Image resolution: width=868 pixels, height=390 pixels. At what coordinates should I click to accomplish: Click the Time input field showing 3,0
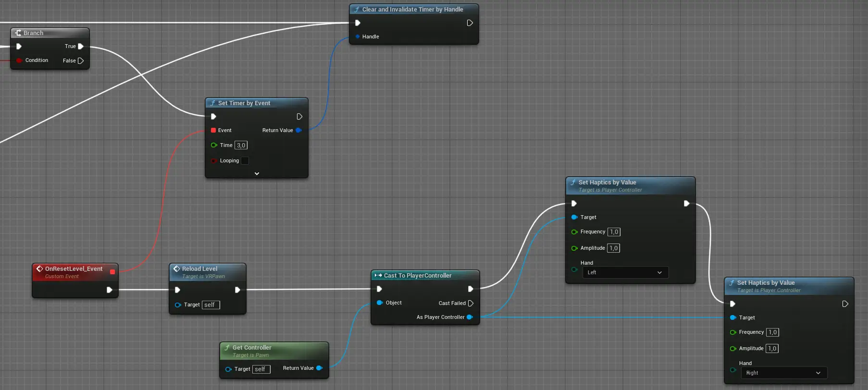click(x=241, y=146)
